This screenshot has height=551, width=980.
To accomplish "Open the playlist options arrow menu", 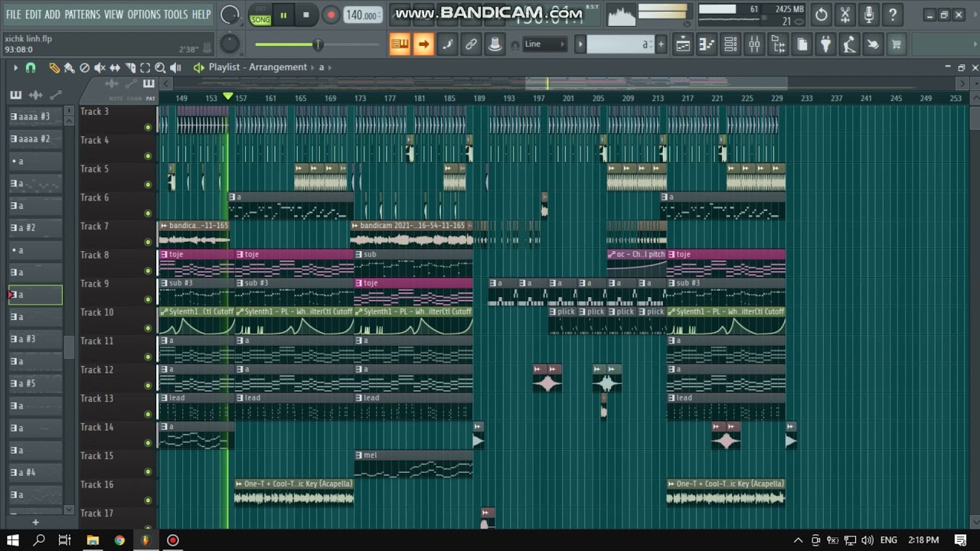I will (x=15, y=67).
